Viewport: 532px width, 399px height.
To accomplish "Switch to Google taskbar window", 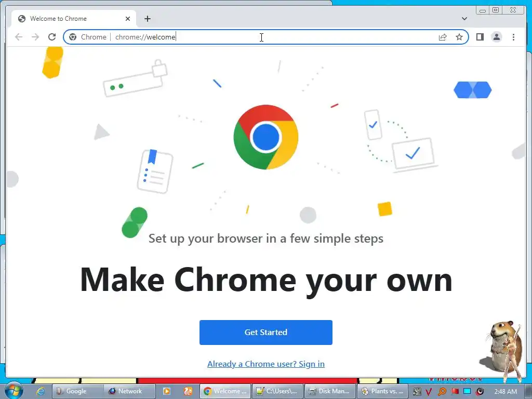I will tap(77, 391).
